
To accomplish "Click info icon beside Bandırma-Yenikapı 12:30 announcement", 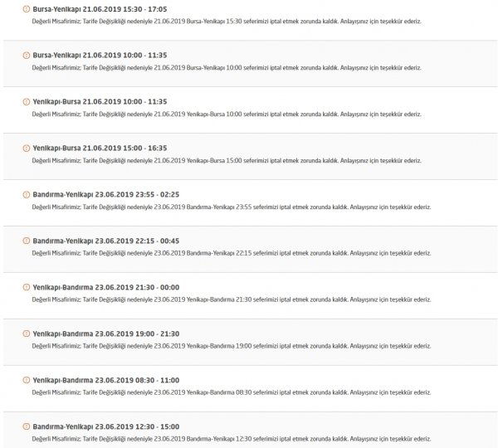I will (27, 426).
